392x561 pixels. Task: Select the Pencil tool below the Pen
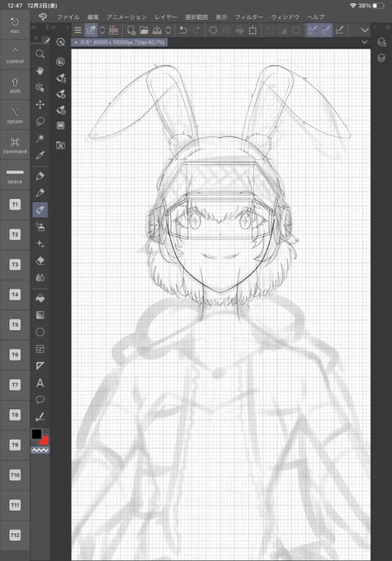[40, 192]
